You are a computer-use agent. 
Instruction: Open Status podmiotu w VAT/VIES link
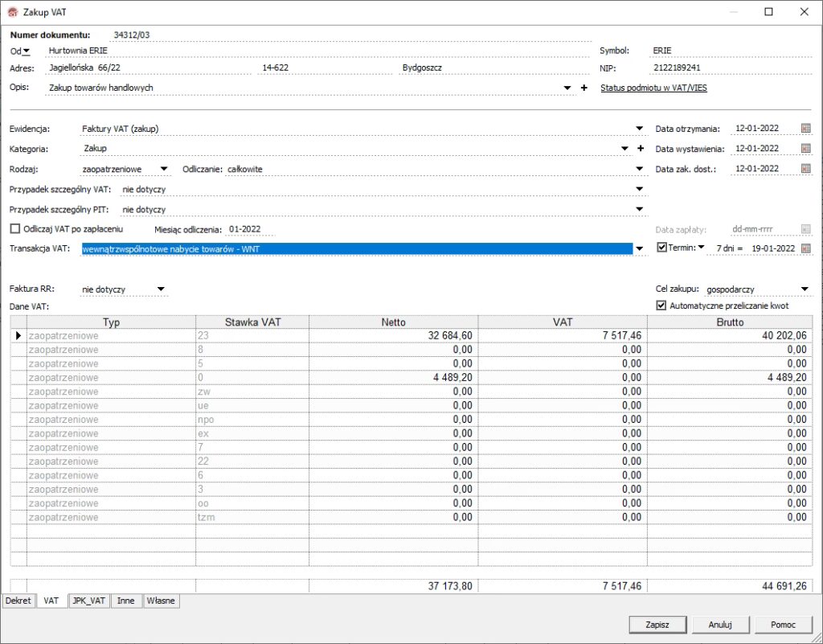click(x=653, y=88)
